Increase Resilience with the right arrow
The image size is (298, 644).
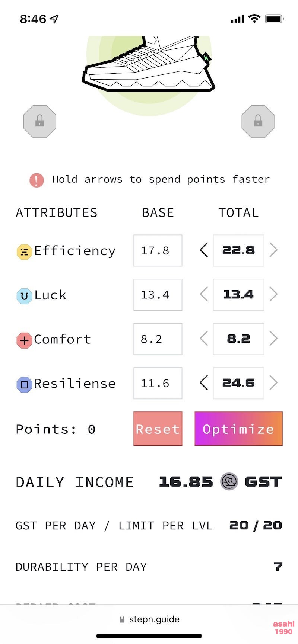273,383
